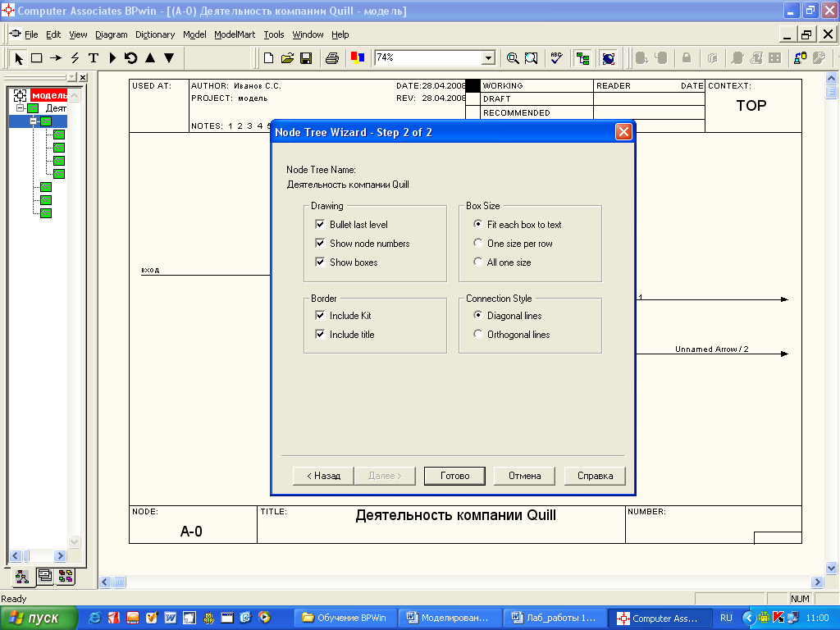This screenshot has height=630, width=840.
Task: Open the Diagram menu
Action: (x=112, y=34)
